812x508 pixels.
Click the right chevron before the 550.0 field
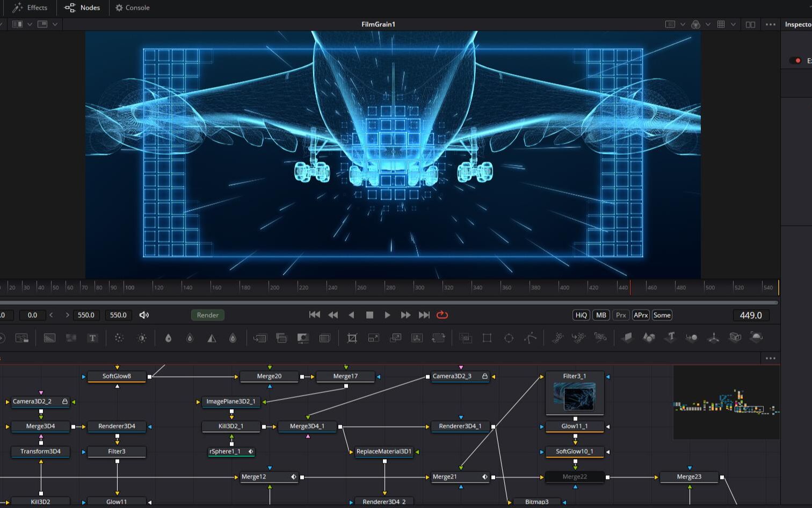(x=67, y=315)
